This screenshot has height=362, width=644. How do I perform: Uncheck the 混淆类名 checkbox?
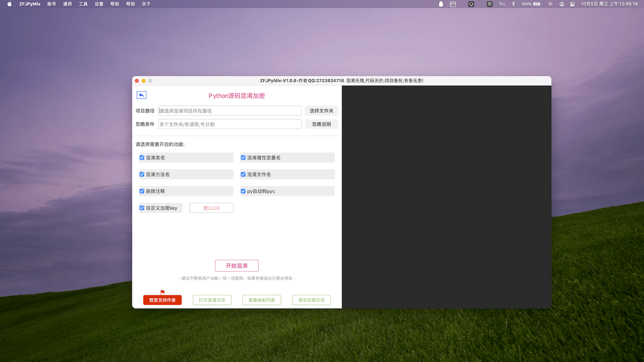pyautogui.click(x=142, y=158)
